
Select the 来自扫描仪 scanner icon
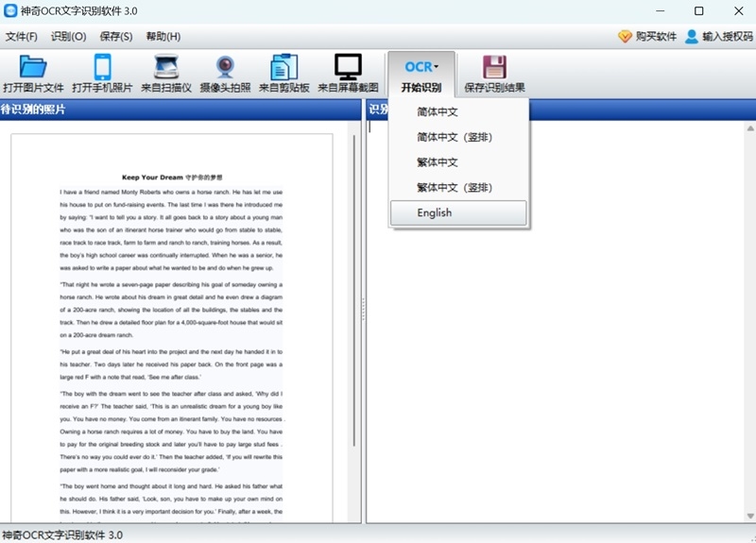[166, 67]
